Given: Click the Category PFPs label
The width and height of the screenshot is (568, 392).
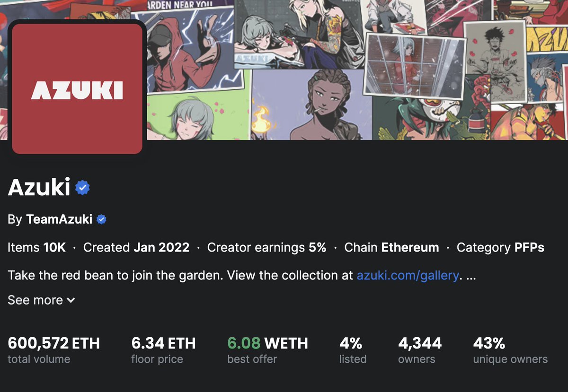Looking at the screenshot, I should pyautogui.click(x=500, y=247).
